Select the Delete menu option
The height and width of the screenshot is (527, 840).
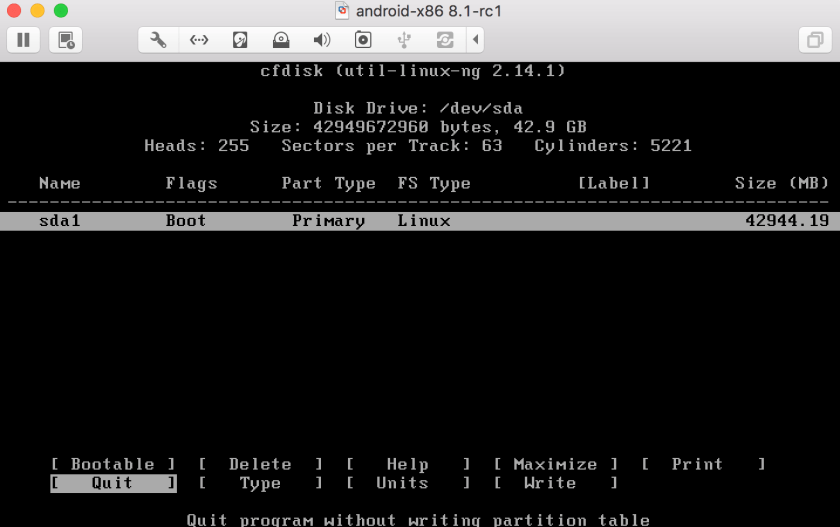(x=260, y=464)
